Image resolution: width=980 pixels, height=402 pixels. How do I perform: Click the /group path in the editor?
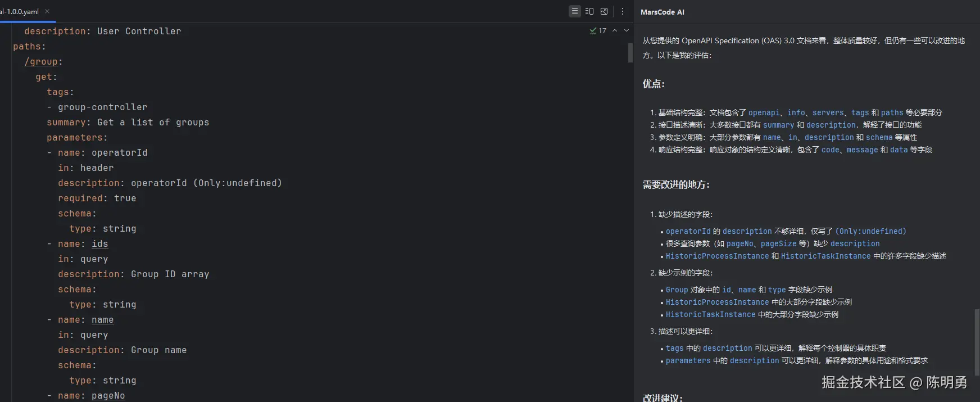pos(41,62)
